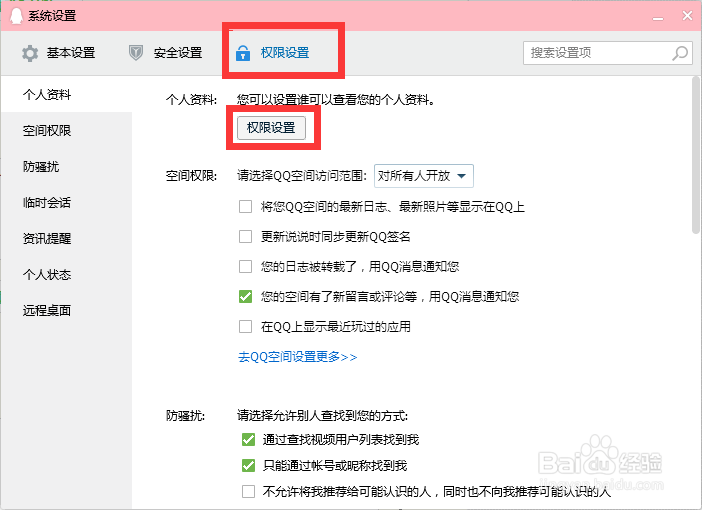
Task: Click the QQ penguin logo icon
Action: [x=16, y=16]
